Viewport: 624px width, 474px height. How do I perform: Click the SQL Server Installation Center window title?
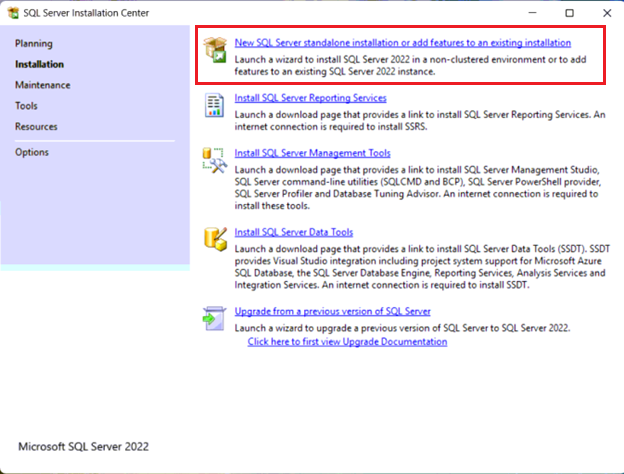(86, 13)
